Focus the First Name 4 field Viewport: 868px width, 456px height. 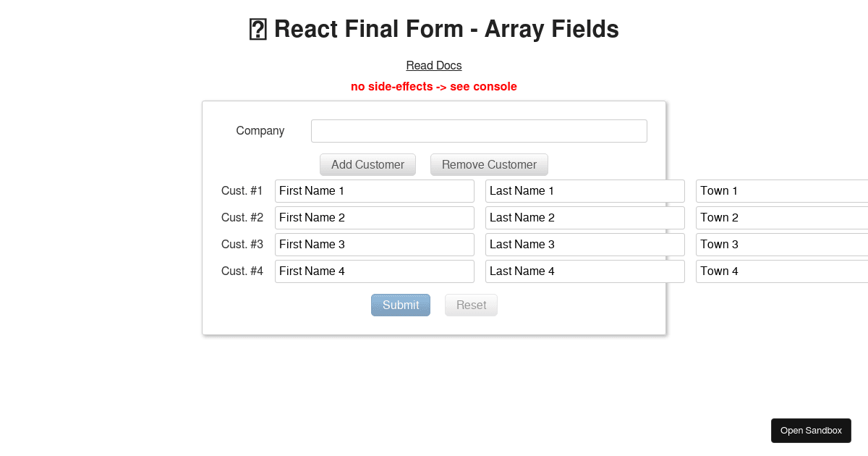375,271
